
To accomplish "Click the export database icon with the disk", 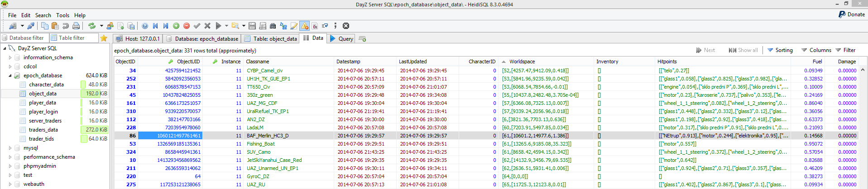I will point(131,26).
